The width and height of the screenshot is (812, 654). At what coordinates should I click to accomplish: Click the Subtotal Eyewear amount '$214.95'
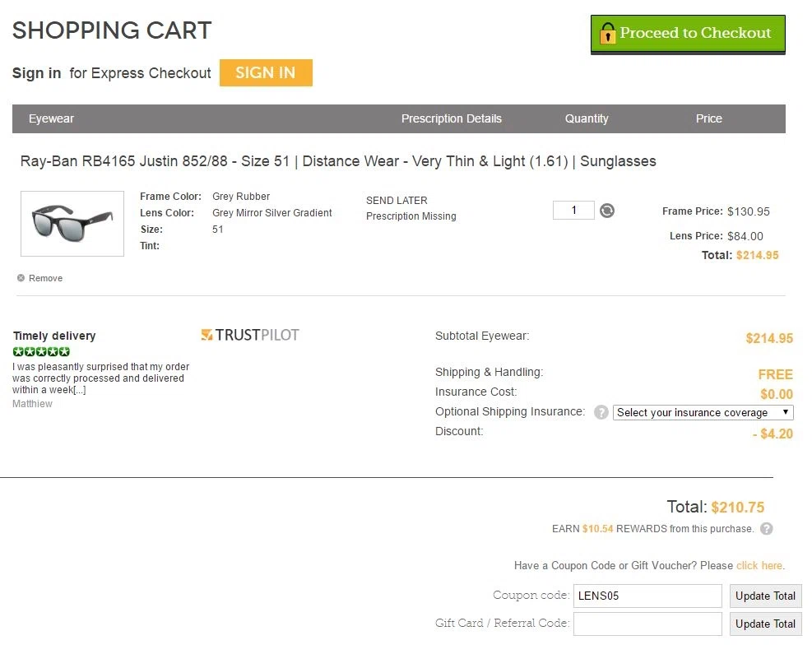pyautogui.click(x=769, y=339)
